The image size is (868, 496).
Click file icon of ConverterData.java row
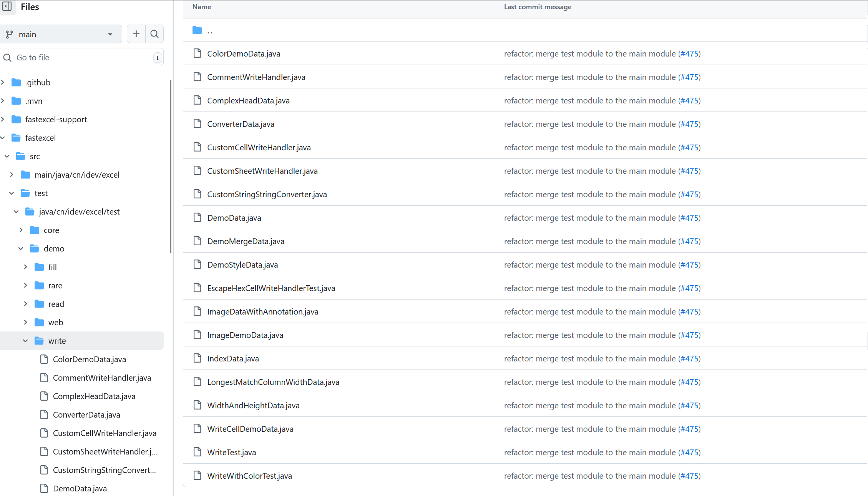197,123
